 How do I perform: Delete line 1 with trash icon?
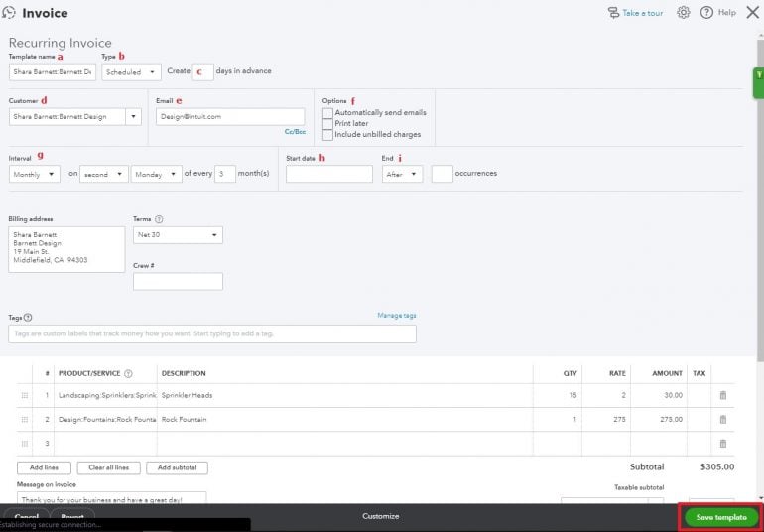coord(722,395)
